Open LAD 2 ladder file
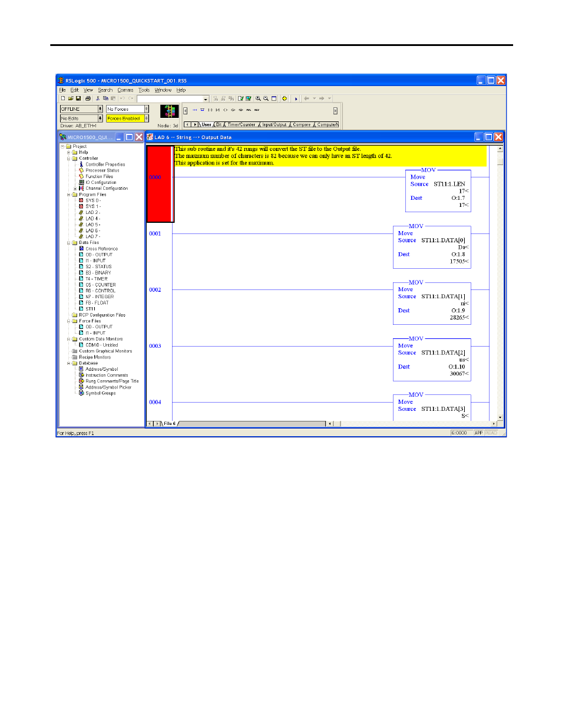 [92, 212]
